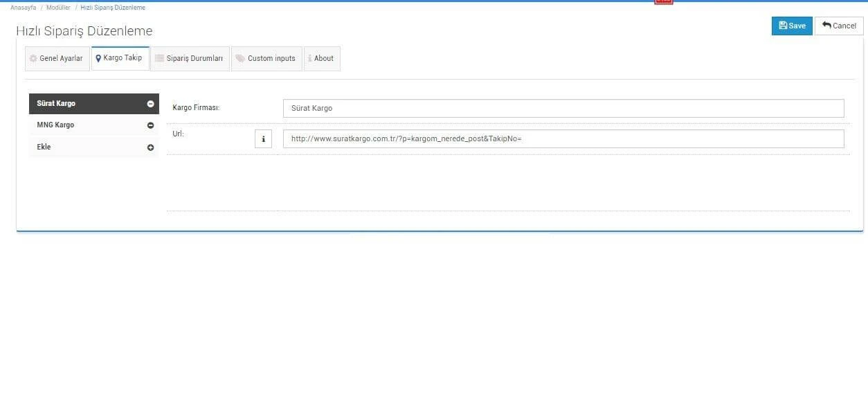Screen dimensions: 868x414
Task: Go to the Sipariş Durumları tab
Action: pos(190,59)
